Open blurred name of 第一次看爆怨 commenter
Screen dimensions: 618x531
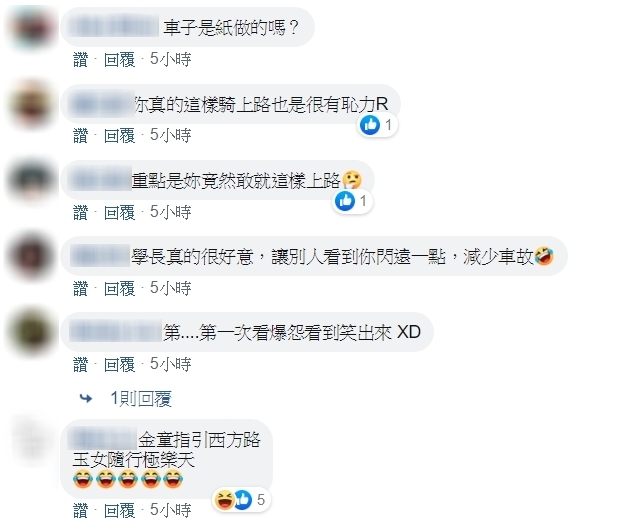(115, 332)
